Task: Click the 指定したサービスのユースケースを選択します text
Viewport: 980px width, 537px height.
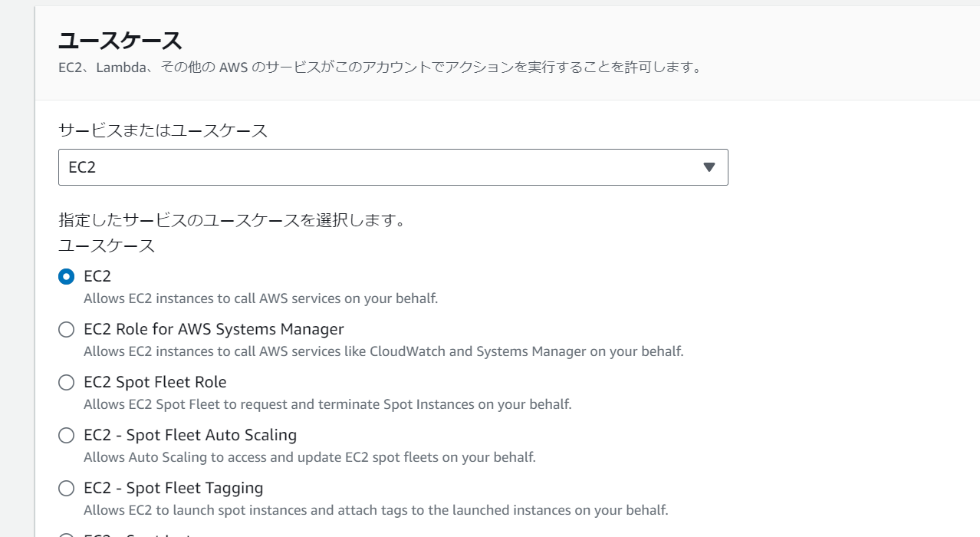Action: 232,221
